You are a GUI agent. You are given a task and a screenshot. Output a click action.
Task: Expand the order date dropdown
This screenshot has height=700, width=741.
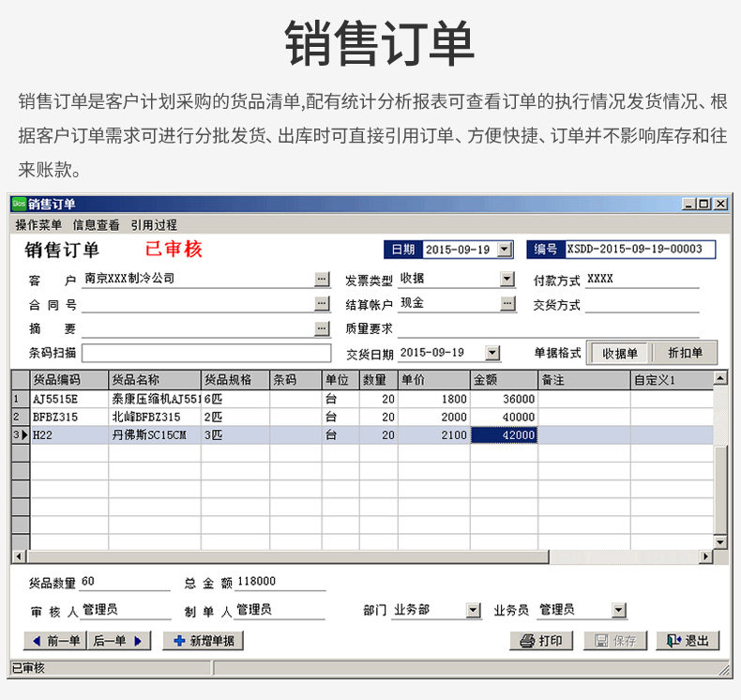click(506, 249)
